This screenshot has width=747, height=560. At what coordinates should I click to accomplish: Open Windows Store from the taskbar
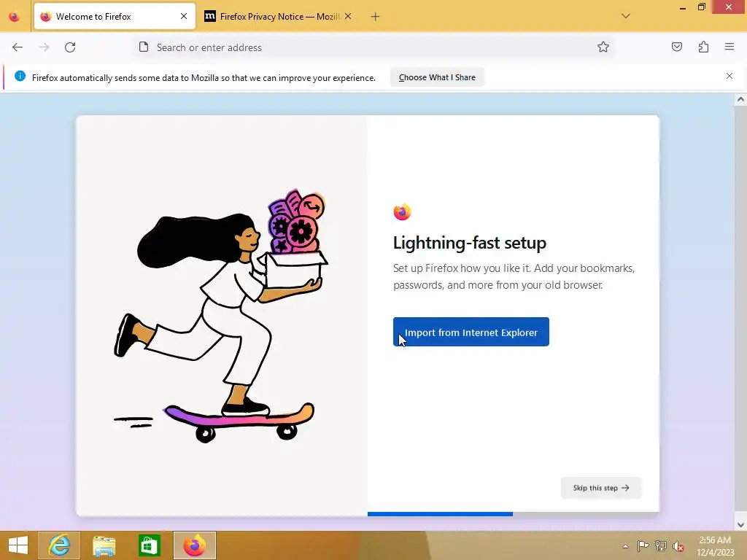pos(149,545)
